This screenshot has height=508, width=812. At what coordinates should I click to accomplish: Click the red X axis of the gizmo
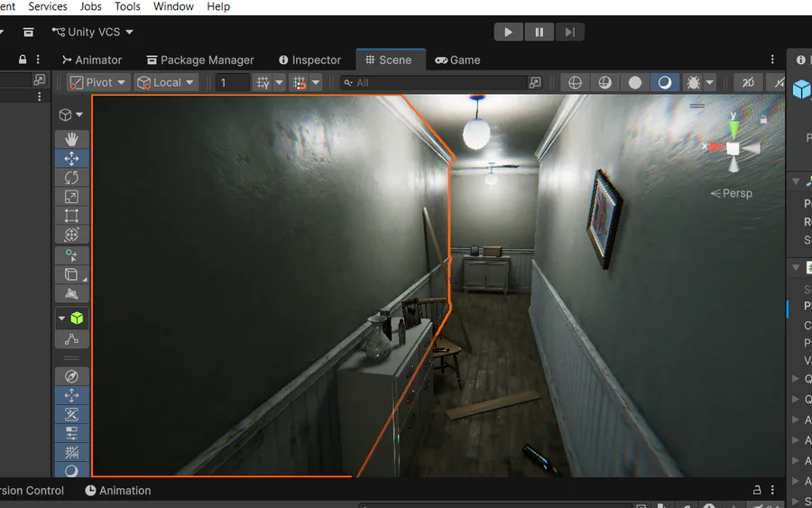pos(716,148)
